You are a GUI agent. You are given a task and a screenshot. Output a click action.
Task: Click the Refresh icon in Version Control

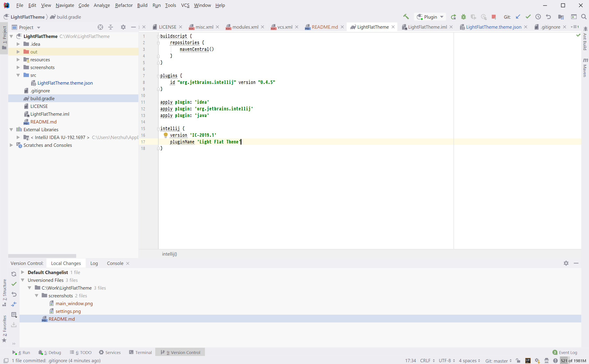[x=14, y=274]
